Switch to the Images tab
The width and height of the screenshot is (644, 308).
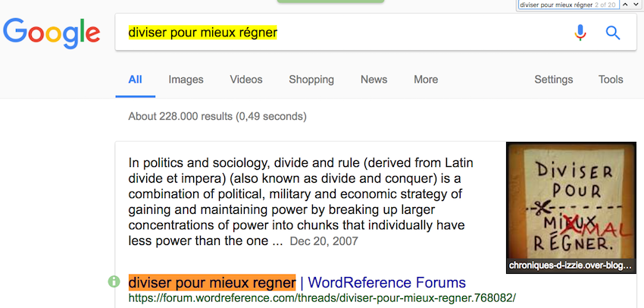click(186, 80)
